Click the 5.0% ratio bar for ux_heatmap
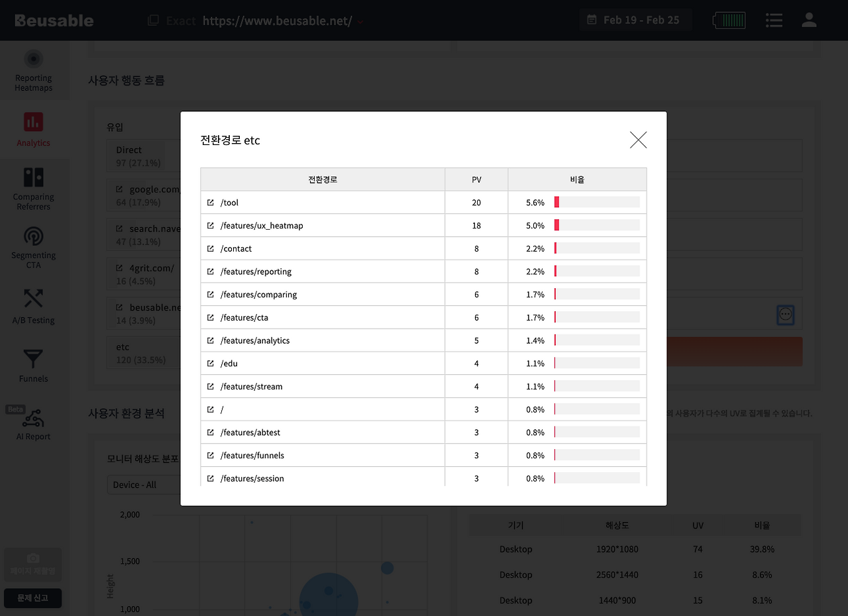This screenshot has height=616, width=848. click(x=597, y=226)
